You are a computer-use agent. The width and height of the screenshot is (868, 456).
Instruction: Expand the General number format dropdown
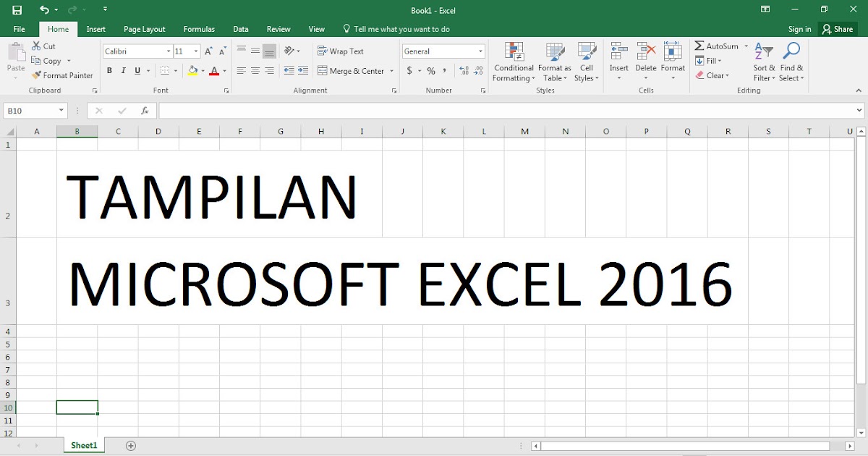pyautogui.click(x=481, y=51)
